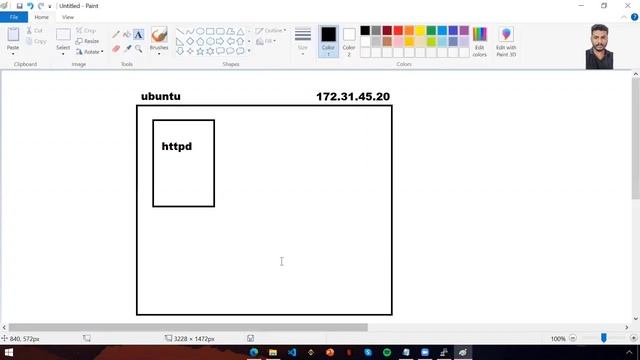
Task: Pick the red palette swatch
Action: pos(398,31)
